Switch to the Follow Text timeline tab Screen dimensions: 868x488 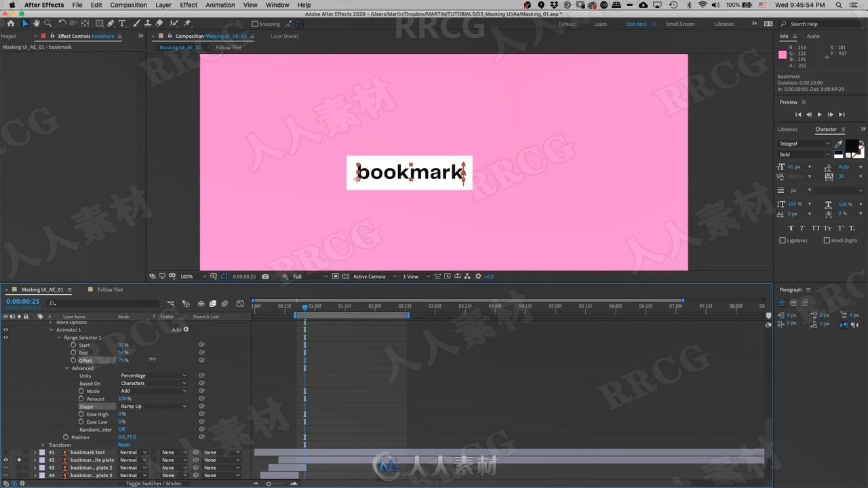pyautogui.click(x=110, y=289)
